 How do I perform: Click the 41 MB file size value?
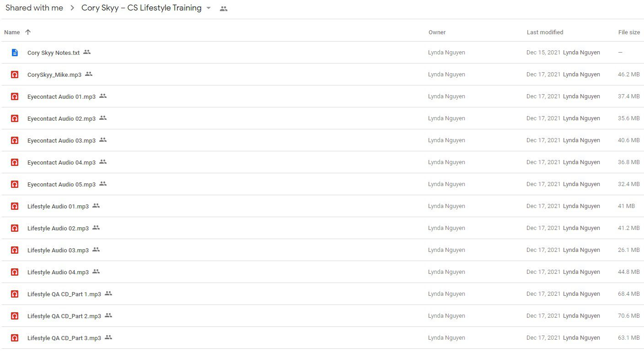point(626,206)
